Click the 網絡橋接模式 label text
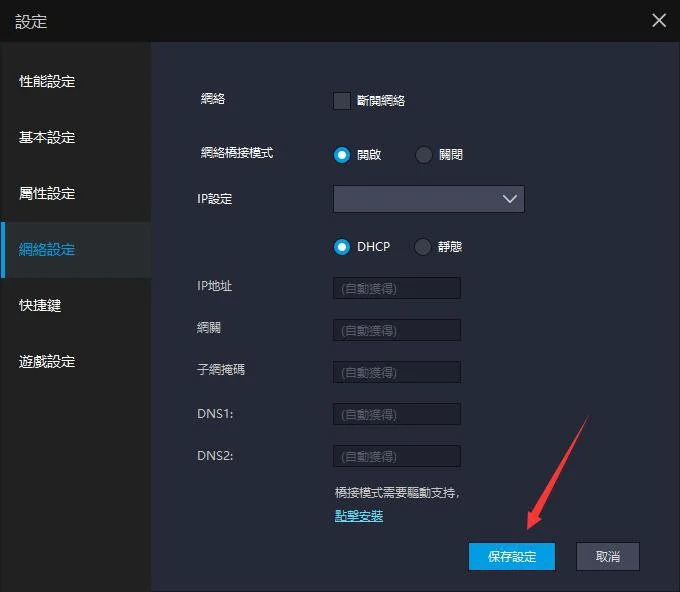 click(x=237, y=153)
